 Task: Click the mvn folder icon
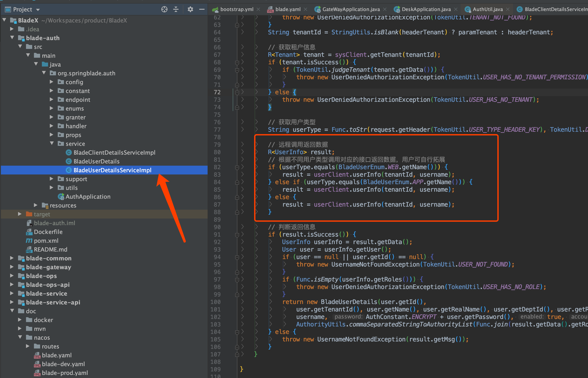29,329
